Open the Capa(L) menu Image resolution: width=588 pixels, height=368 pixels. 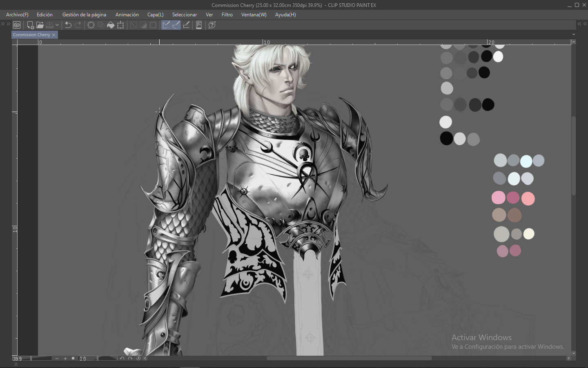click(155, 15)
